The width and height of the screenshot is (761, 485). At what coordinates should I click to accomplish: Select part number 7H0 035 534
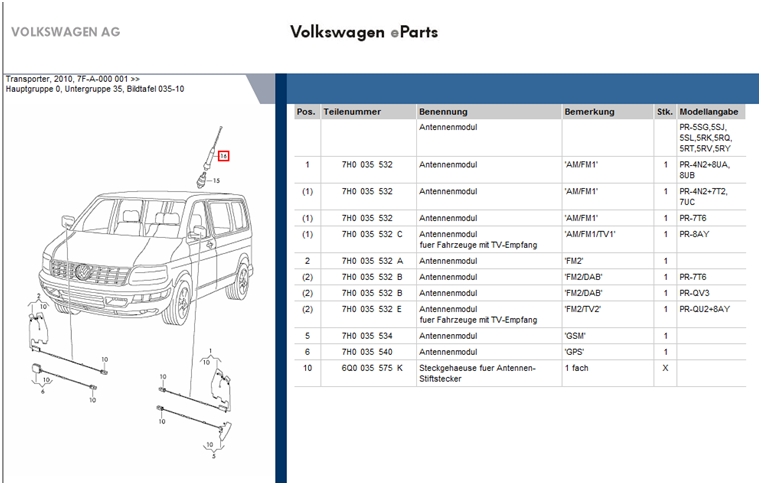(367, 335)
